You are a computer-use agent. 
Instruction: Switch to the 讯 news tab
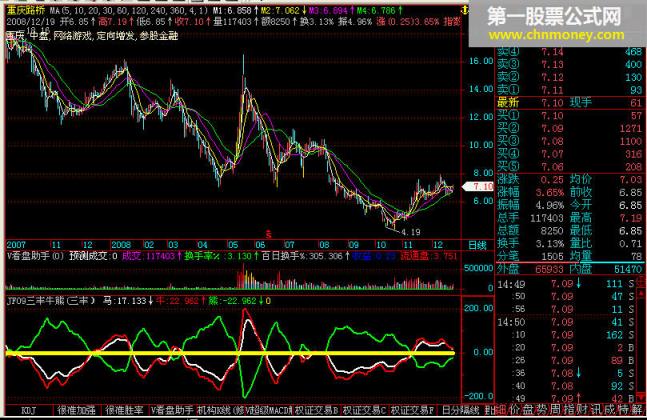point(596,410)
